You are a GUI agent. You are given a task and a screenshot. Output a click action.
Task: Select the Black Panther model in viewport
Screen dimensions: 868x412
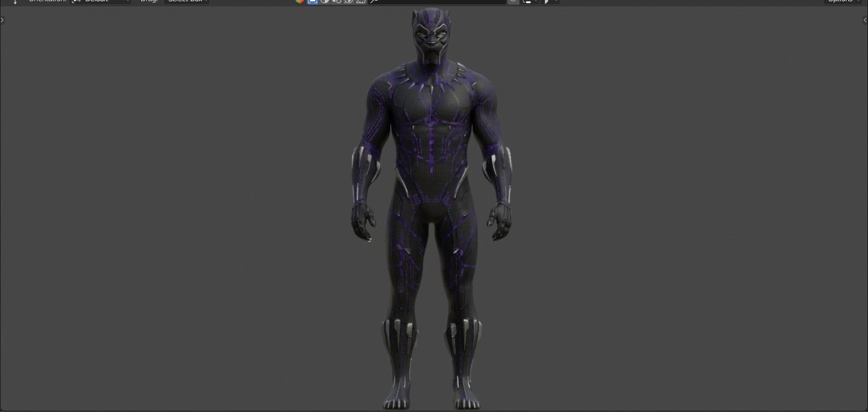pos(432,210)
